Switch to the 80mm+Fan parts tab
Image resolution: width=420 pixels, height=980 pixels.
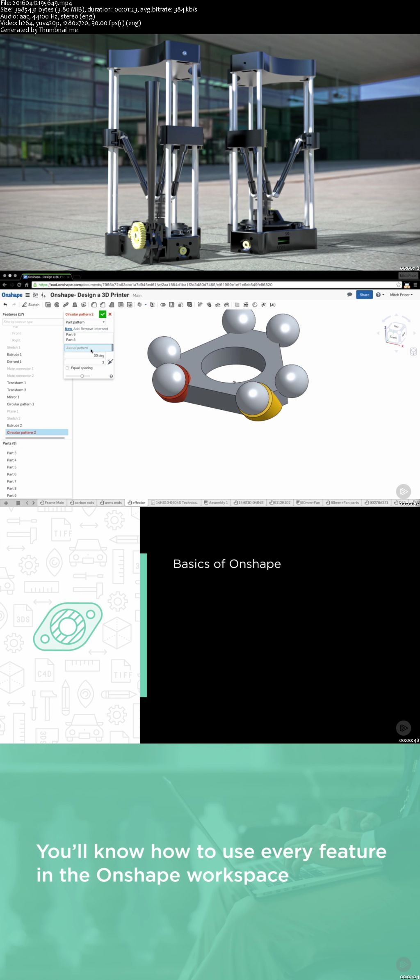pyautogui.click(x=342, y=503)
